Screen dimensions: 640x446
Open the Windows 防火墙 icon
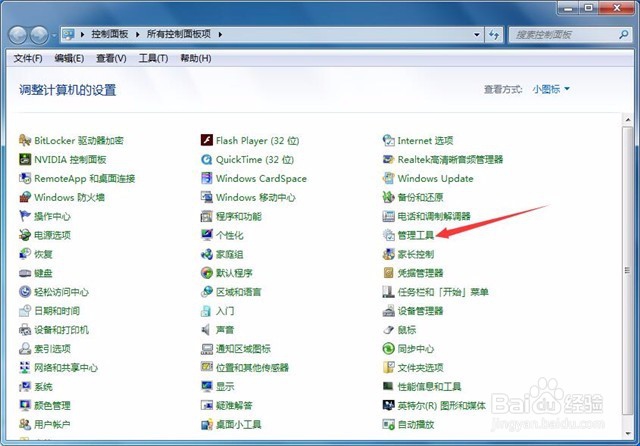pos(25,197)
